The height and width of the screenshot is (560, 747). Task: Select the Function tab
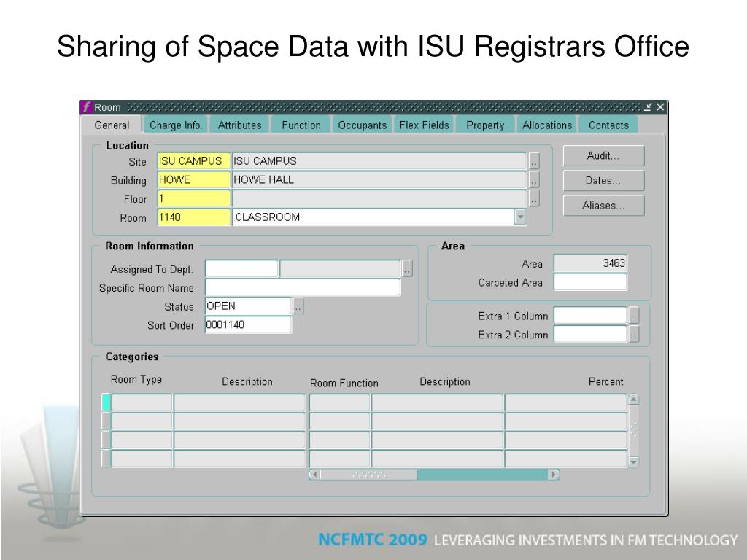click(x=301, y=125)
